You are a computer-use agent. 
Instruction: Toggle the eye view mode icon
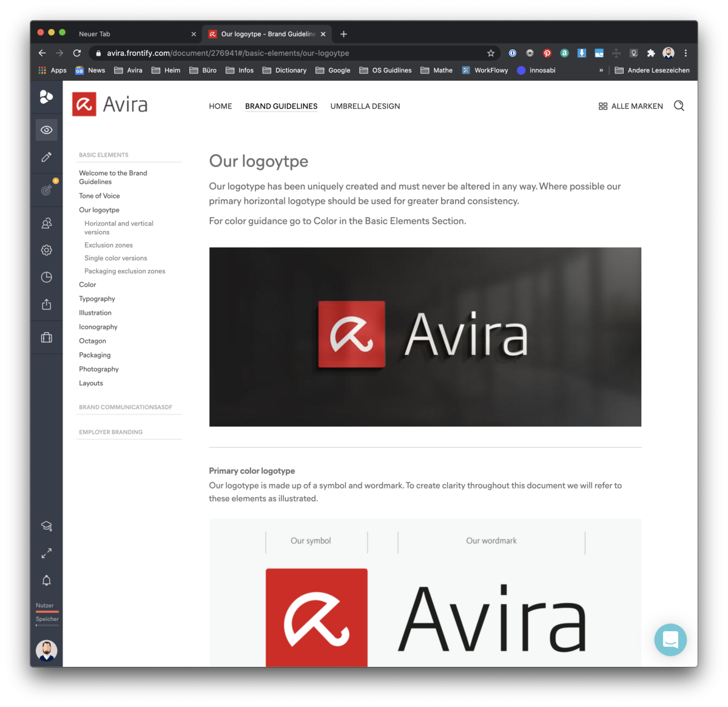pyautogui.click(x=46, y=130)
